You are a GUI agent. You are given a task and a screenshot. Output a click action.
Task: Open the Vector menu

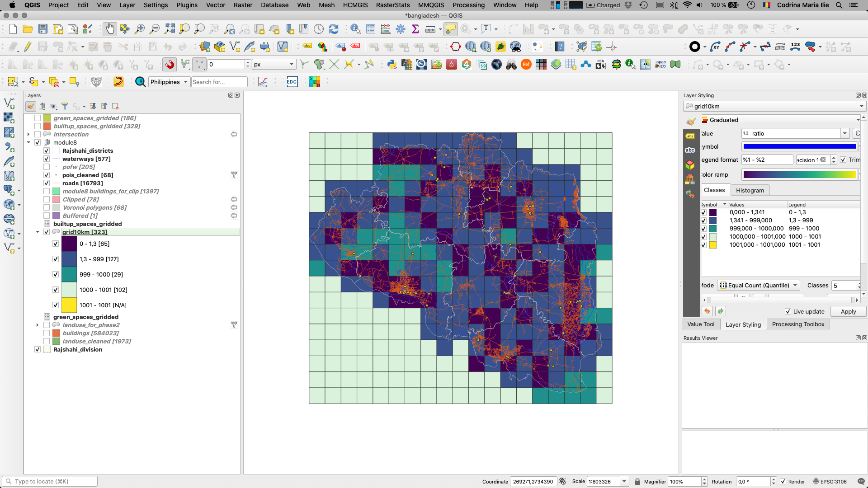point(216,5)
